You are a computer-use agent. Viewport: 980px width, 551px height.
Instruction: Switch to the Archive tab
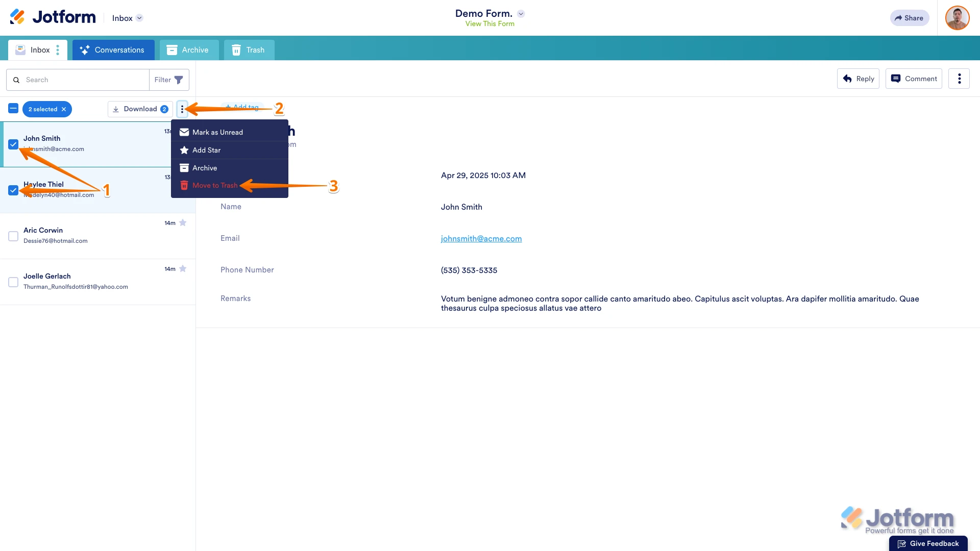pos(189,49)
